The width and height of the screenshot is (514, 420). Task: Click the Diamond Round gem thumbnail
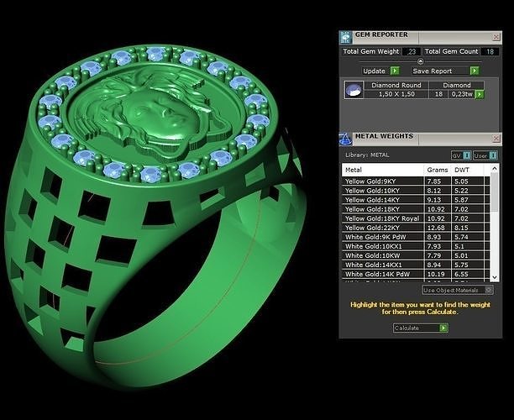click(x=354, y=90)
